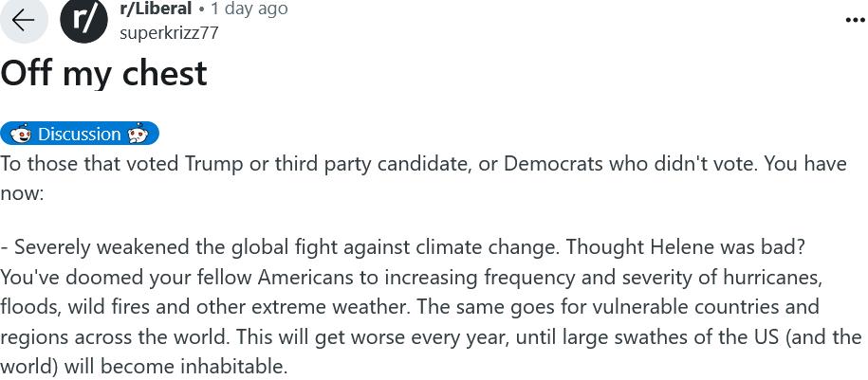This screenshot has height=380, width=868.
Task: Open the superkrizz77 user profile
Action: pyautogui.click(x=169, y=32)
